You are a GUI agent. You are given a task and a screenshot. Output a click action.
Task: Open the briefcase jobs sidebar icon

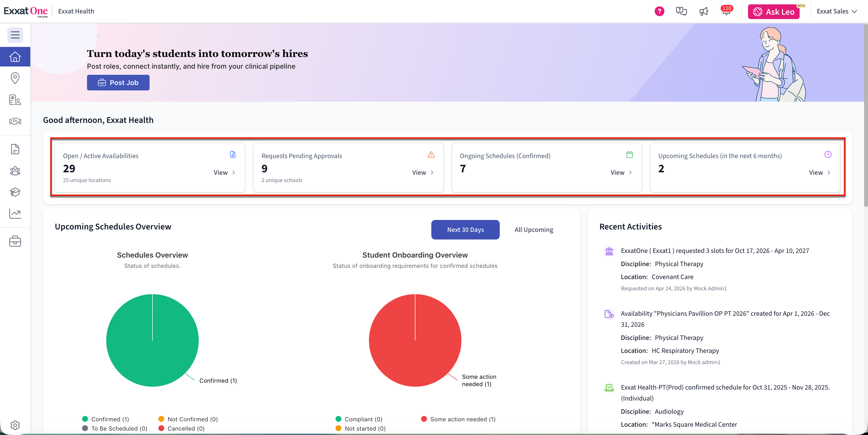[15, 241]
